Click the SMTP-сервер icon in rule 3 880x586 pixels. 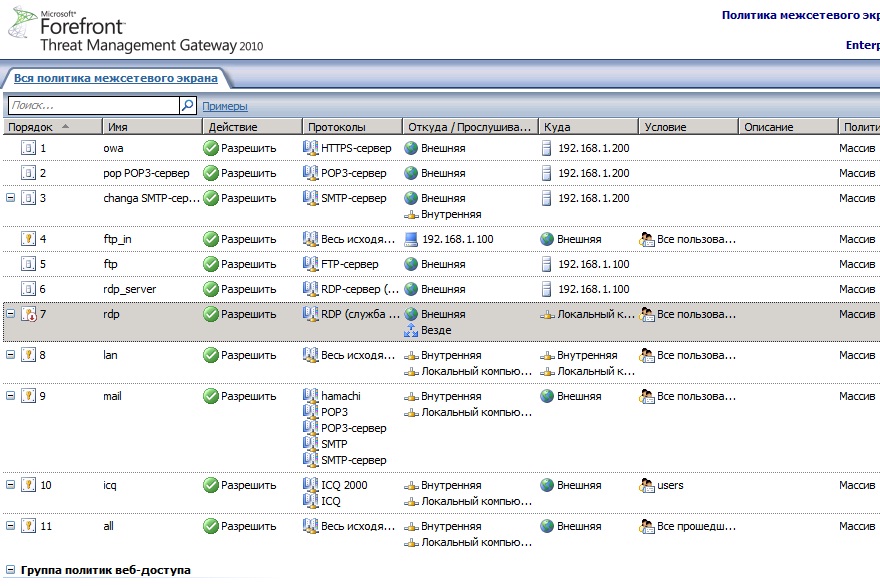[310, 198]
